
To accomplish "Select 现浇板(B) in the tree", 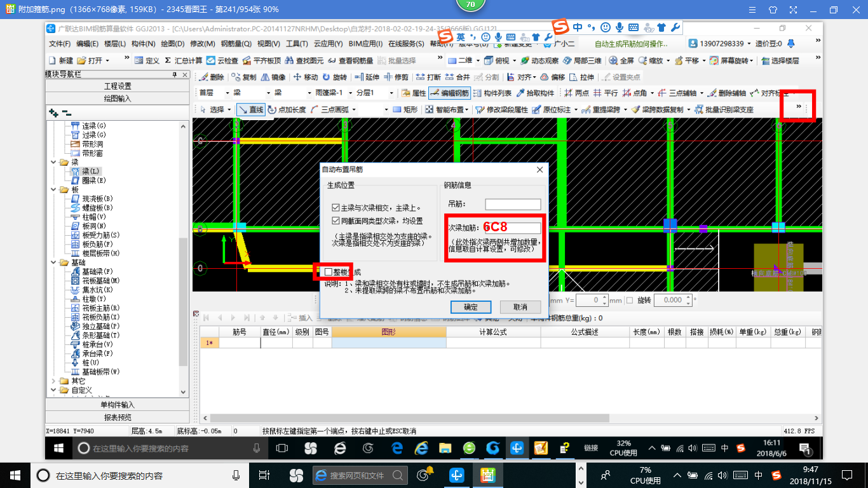I will 91,199.
